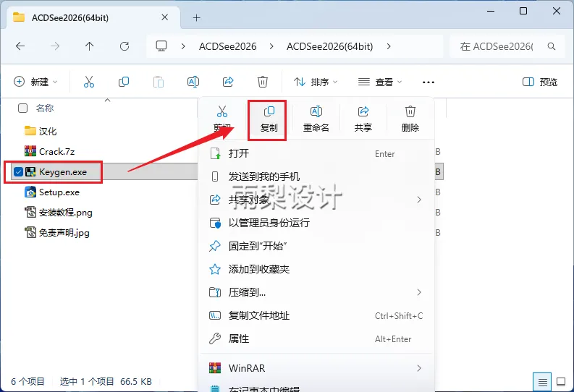Viewport: 574px width, 392px height.
Task: Refresh the current folder view
Action: point(124,46)
